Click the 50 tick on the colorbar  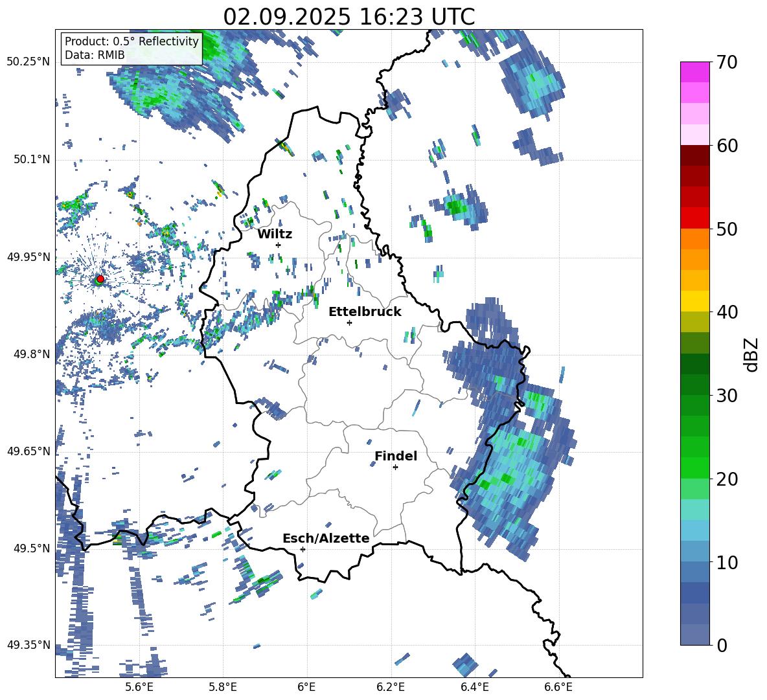point(727,229)
